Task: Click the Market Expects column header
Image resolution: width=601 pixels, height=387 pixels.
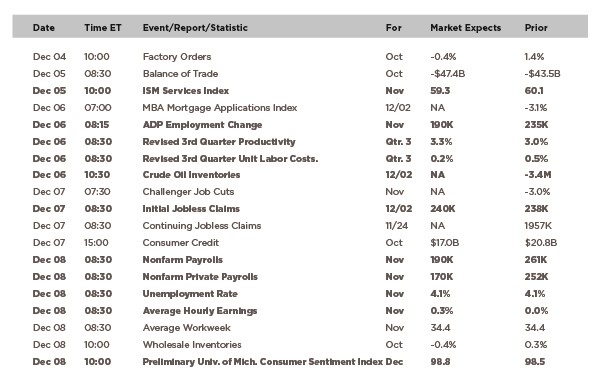Action: tap(465, 28)
